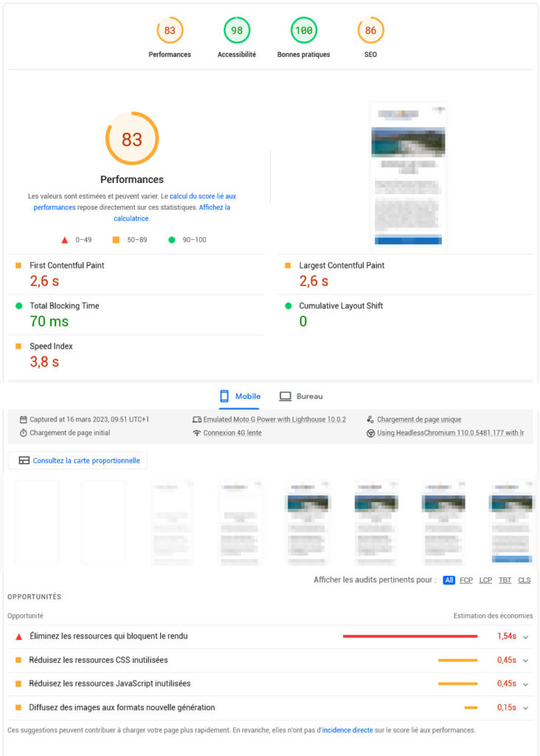Click the orange square beside Diffusez des images
This screenshot has width=540, height=756.
[18, 707]
